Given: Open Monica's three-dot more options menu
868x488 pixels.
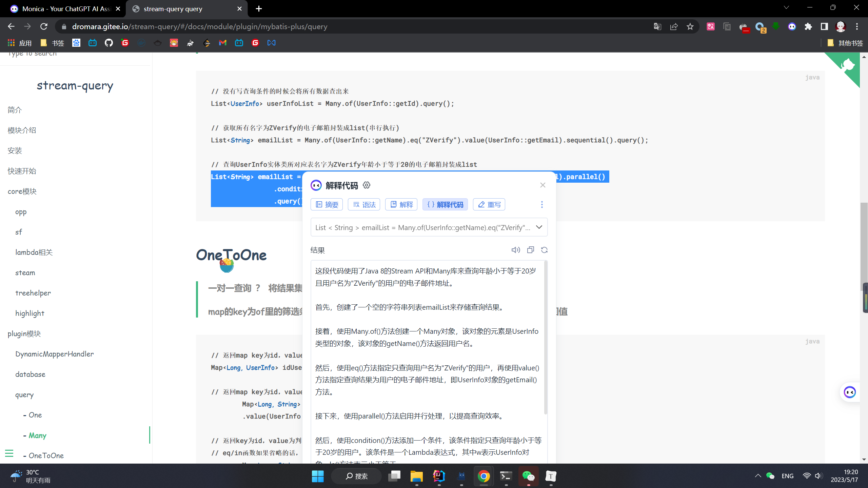Looking at the screenshot, I should click(x=542, y=204).
